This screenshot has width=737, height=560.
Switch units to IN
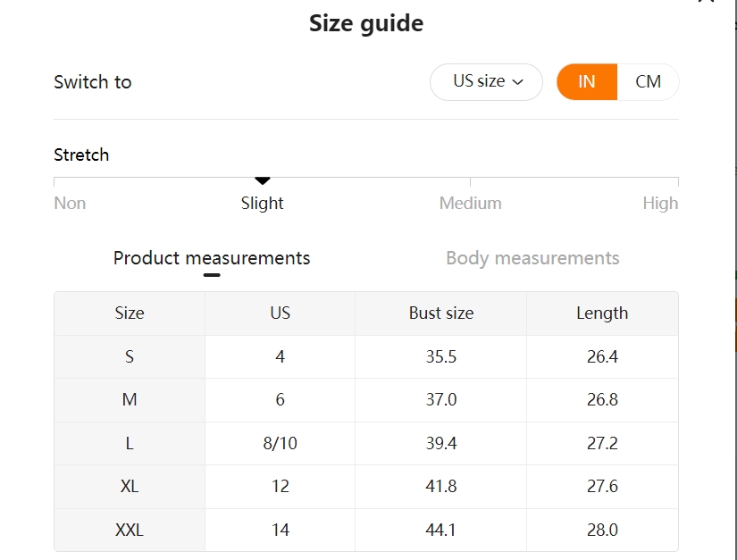587,82
